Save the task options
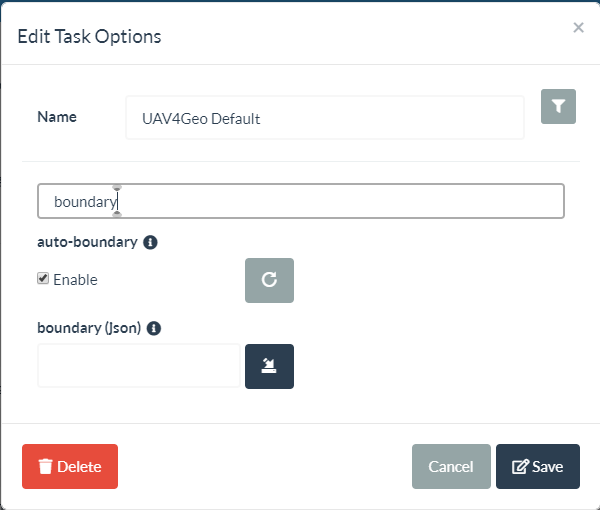Viewport: 600px width, 510px height. (x=538, y=467)
